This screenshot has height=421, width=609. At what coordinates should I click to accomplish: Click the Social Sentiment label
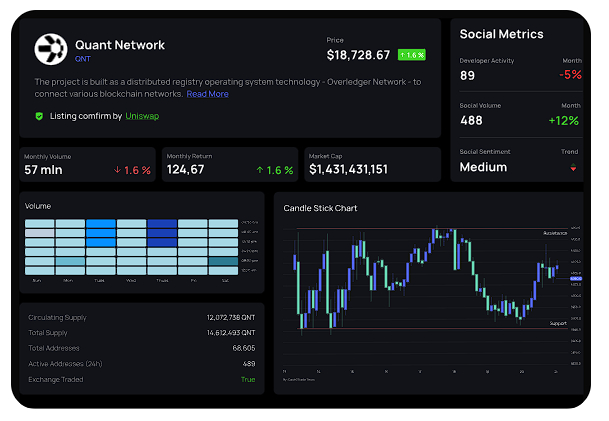(485, 152)
